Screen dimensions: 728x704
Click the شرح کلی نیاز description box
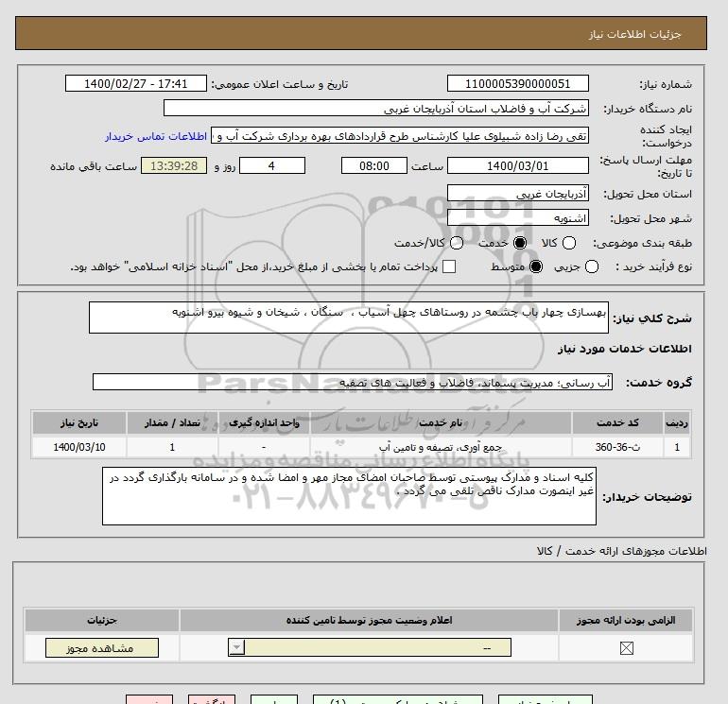click(349, 318)
